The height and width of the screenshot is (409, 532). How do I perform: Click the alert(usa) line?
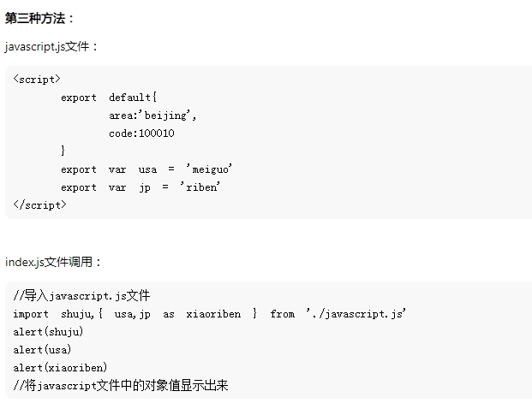42,350
